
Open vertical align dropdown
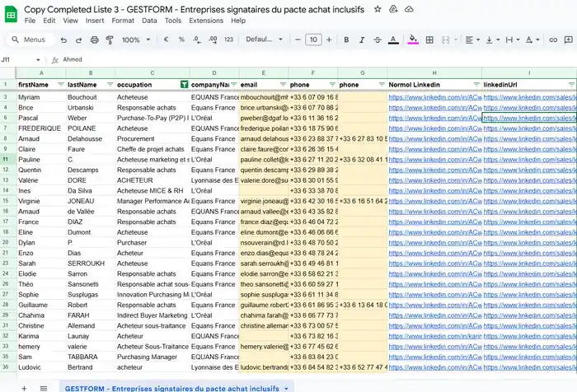pos(492,40)
